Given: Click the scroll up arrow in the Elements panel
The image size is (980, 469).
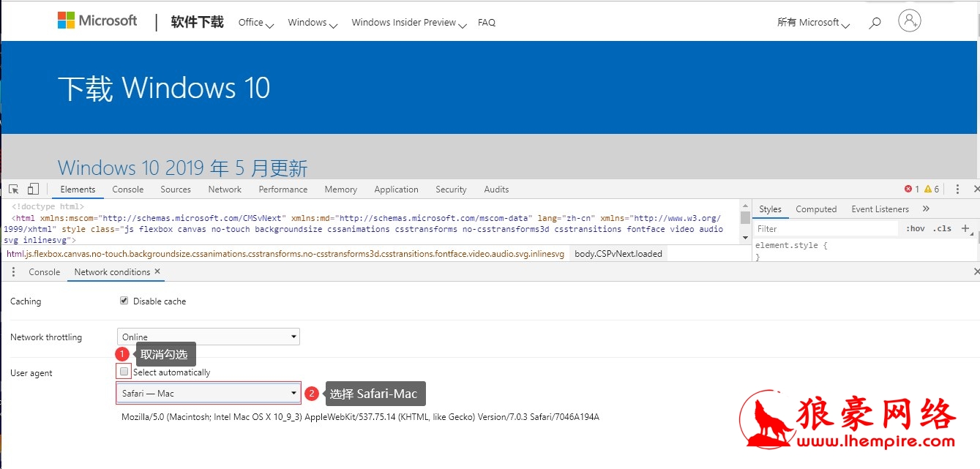Looking at the screenshot, I should pos(745,206).
